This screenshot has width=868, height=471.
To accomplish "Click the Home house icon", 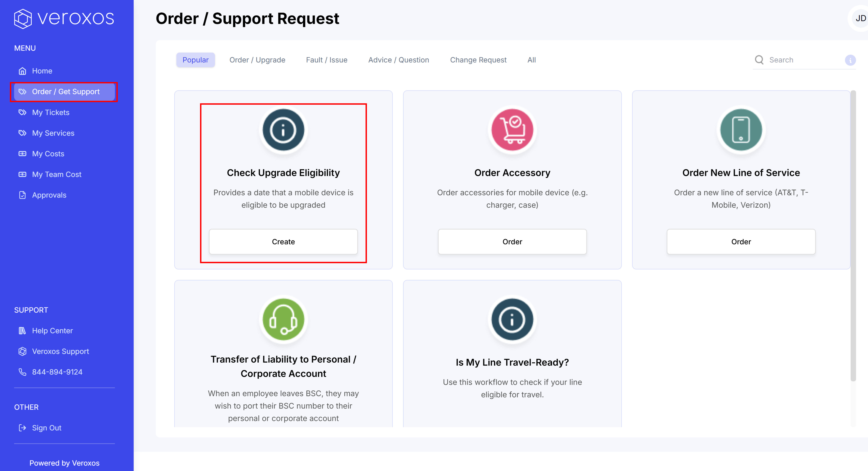I will coord(22,71).
